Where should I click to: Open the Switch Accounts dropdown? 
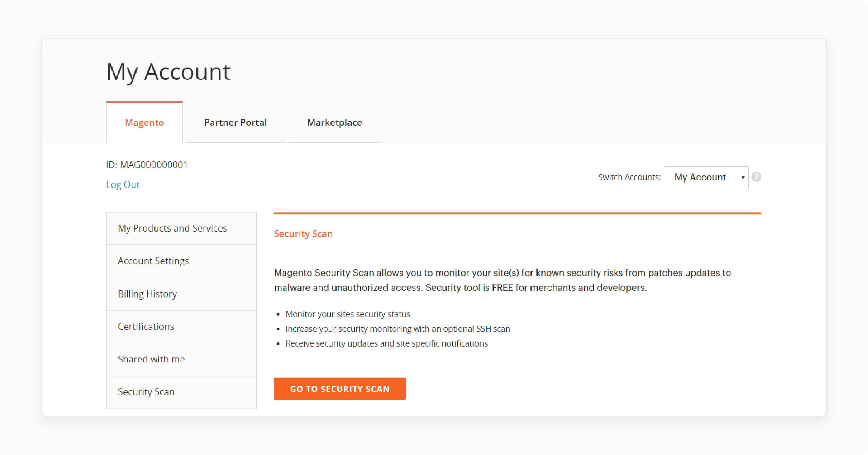705,177
